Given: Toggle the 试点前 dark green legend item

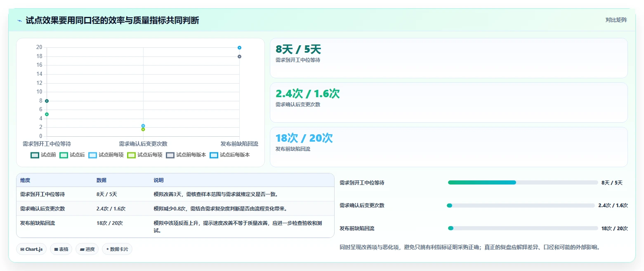Looking at the screenshot, I should click(43, 155).
